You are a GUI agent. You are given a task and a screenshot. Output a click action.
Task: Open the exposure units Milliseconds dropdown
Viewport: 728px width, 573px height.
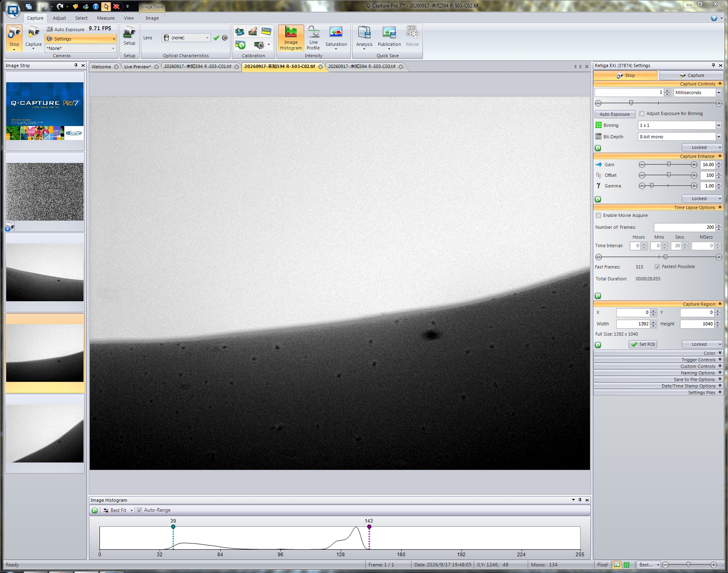pos(718,92)
